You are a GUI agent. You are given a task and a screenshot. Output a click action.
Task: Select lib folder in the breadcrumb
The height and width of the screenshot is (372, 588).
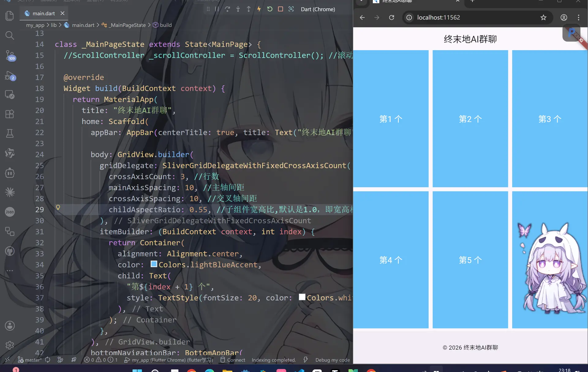54,25
